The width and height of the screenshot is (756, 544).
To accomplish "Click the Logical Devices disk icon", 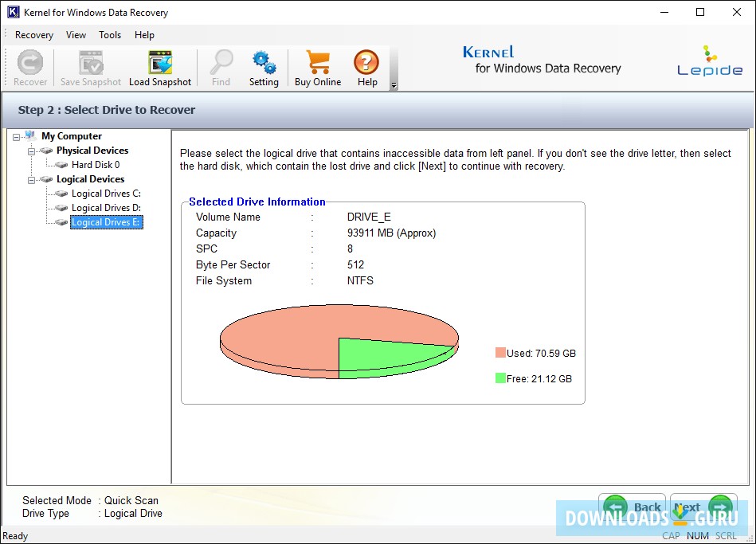I will 46,179.
